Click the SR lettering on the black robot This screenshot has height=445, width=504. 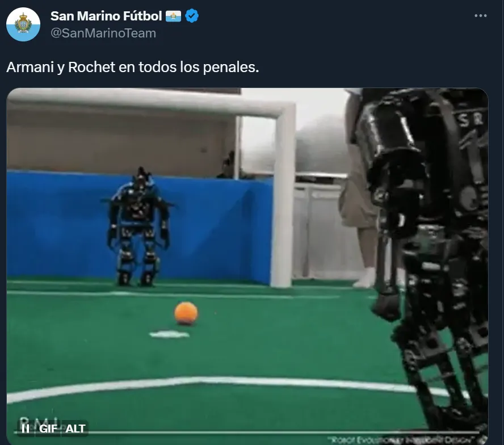point(471,120)
